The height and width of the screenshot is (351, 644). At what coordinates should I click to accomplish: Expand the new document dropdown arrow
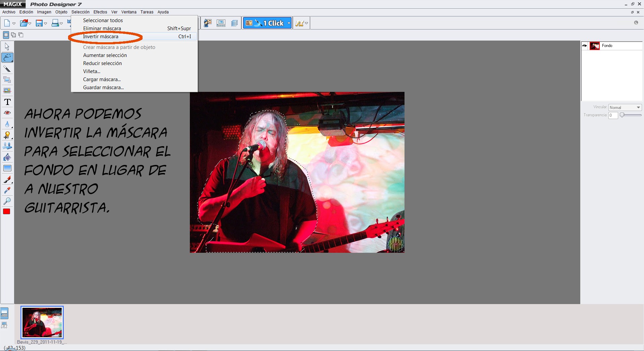(x=14, y=23)
